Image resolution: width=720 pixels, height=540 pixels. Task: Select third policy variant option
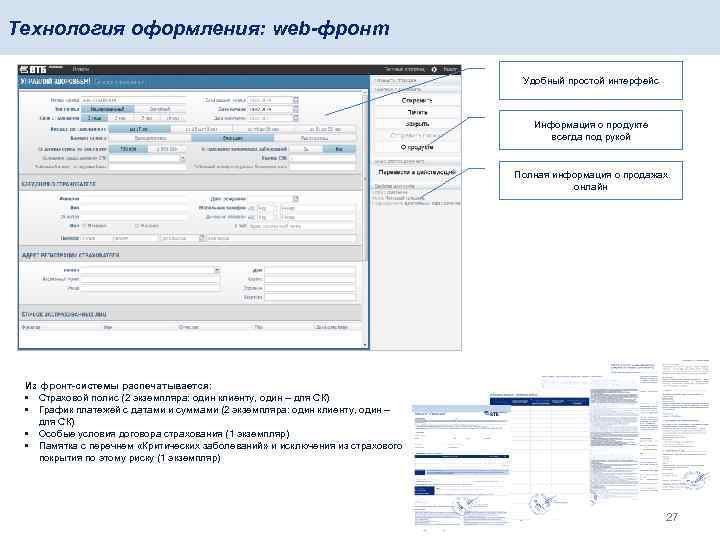point(315,138)
